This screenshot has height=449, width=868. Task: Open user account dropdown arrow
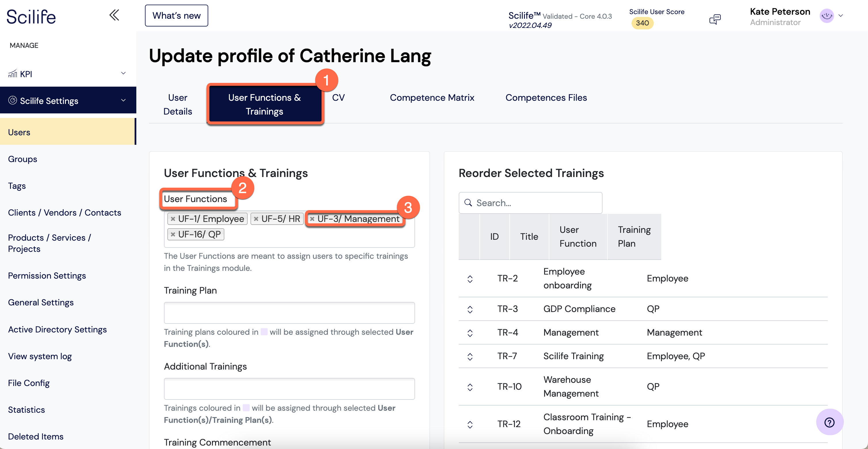coord(841,16)
